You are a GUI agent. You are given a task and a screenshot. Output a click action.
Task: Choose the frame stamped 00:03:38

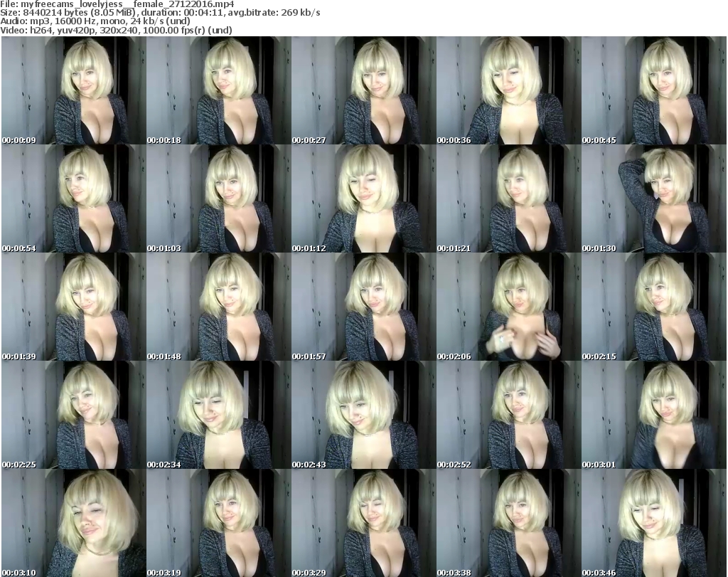(x=508, y=523)
